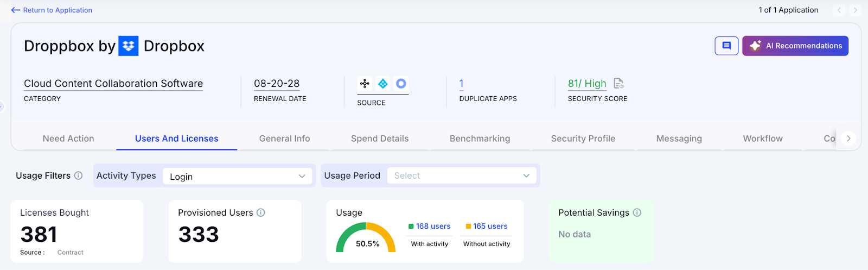Click the Contract source label
Viewport: 868px width, 270px height.
tap(71, 253)
